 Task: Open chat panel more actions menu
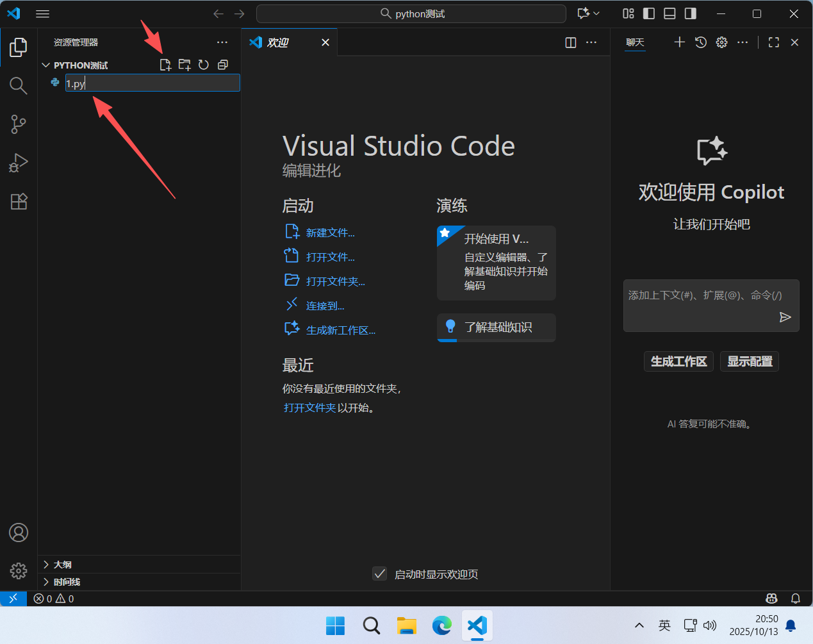(743, 42)
